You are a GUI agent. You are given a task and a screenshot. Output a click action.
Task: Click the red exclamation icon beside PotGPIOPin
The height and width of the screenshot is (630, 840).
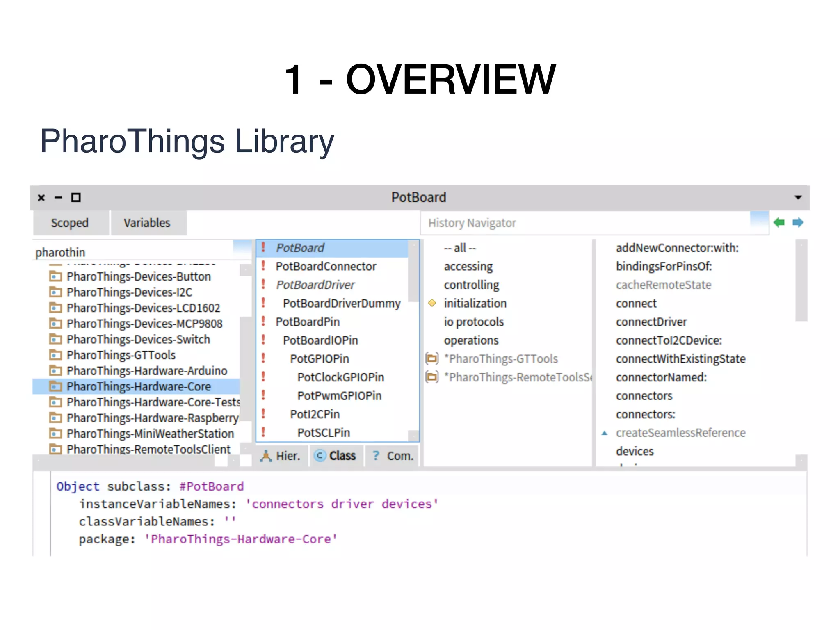(263, 358)
